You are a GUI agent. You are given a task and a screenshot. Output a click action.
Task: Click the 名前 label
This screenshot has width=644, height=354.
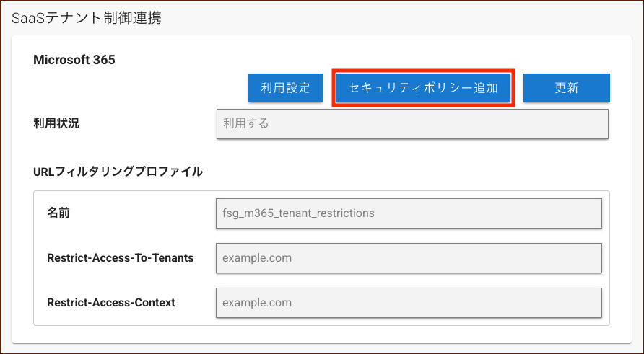click(58, 213)
